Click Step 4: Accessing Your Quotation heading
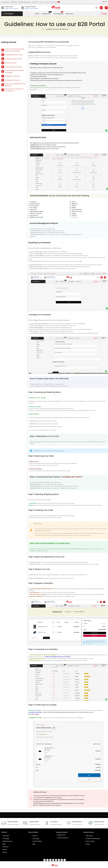 [43, 649]
